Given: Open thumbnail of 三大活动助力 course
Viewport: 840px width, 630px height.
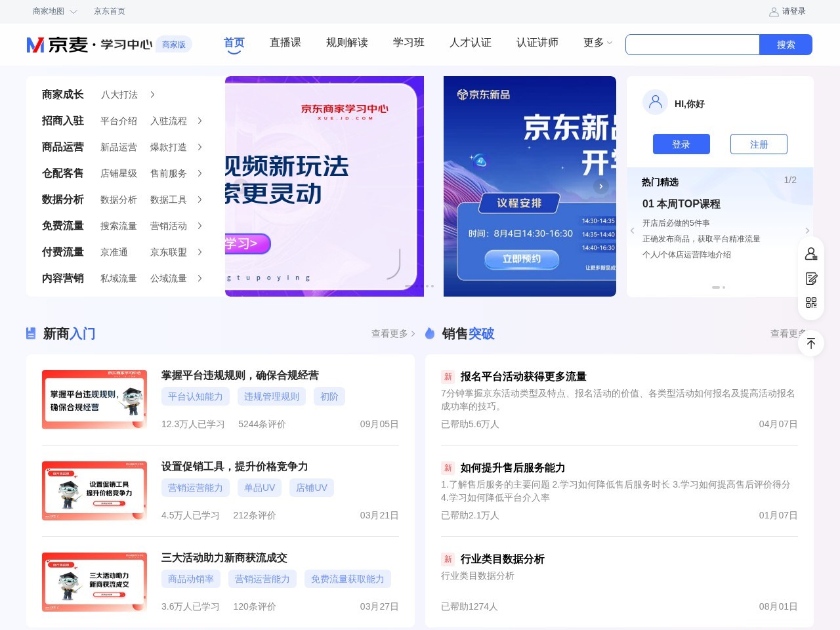Looking at the screenshot, I should (94, 582).
